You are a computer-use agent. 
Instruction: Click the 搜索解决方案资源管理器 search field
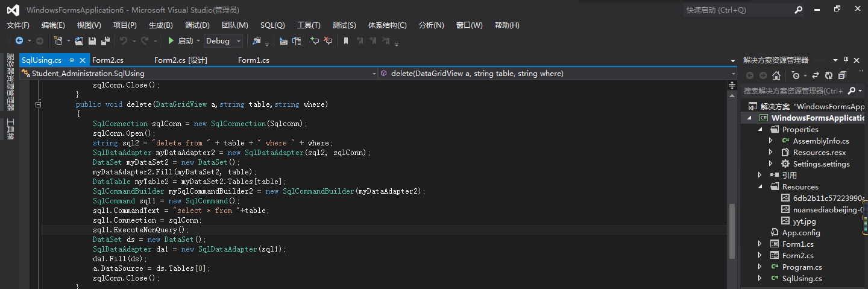[x=793, y=91]
